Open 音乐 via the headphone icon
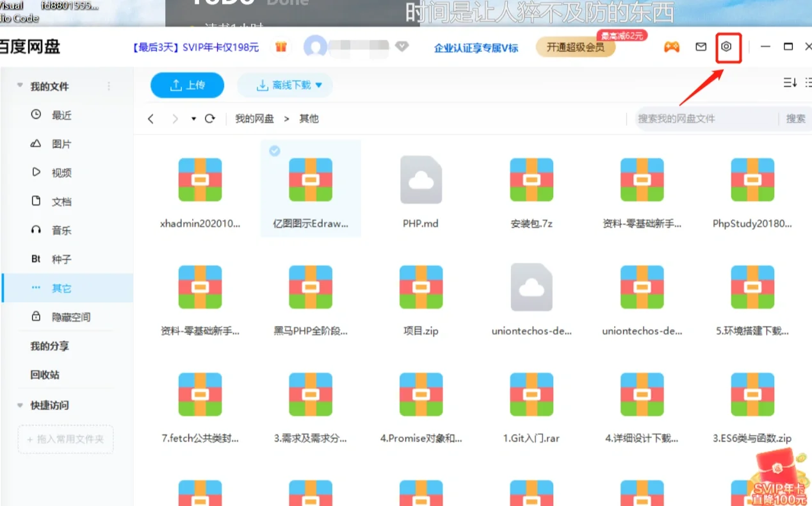The width and height of the screenshot is (812, 506). (37, 230)
